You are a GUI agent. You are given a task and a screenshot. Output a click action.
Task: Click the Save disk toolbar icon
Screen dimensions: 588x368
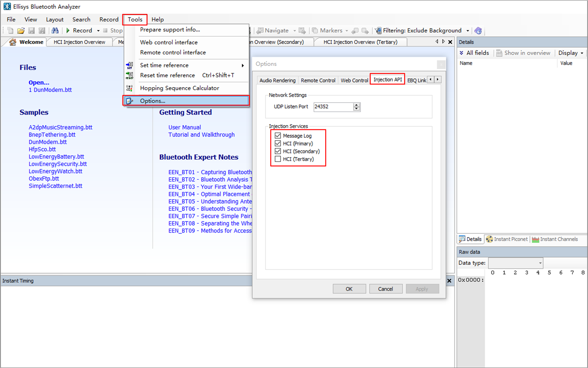[31, 31]
